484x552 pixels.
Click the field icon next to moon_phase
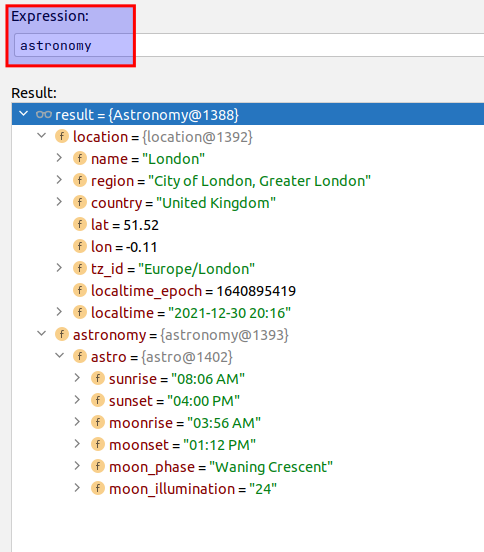point(98,466)
